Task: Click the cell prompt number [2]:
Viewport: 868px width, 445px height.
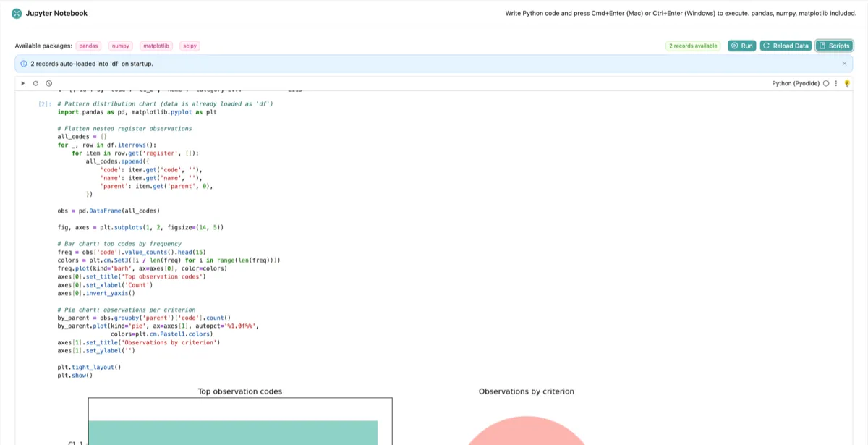Action: [x=44, y=104]
